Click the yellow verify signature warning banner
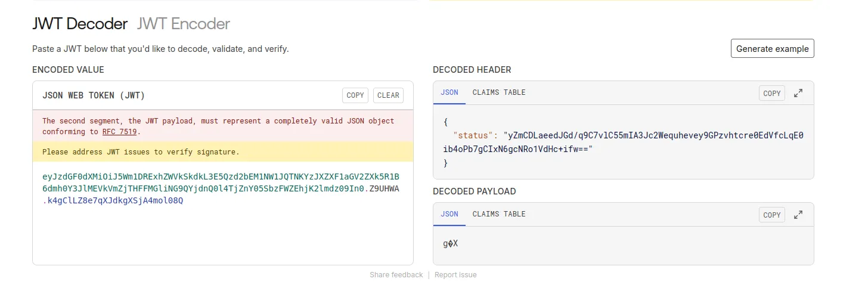 pyautogui.click(x=222, y=152)
